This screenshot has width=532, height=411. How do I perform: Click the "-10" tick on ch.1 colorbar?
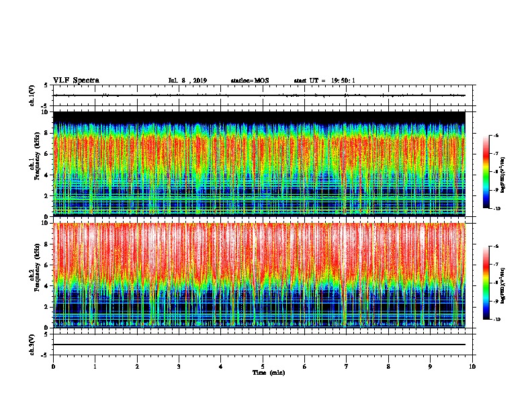click(496, 209)
